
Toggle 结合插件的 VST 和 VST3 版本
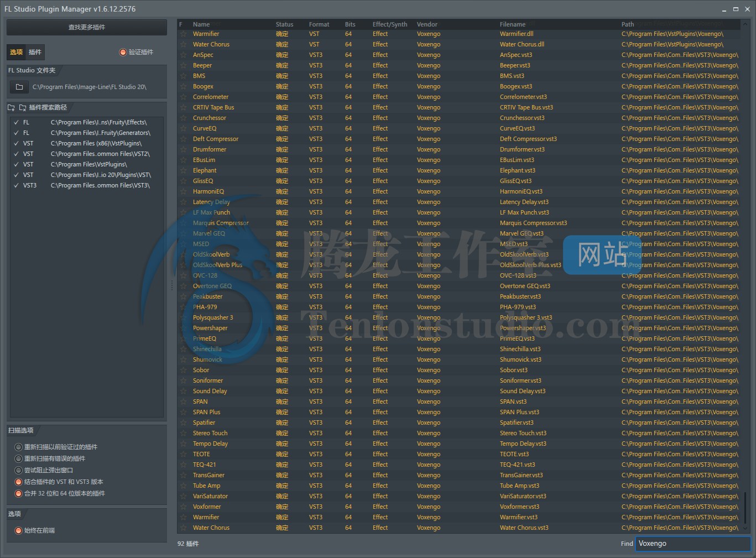18,482
